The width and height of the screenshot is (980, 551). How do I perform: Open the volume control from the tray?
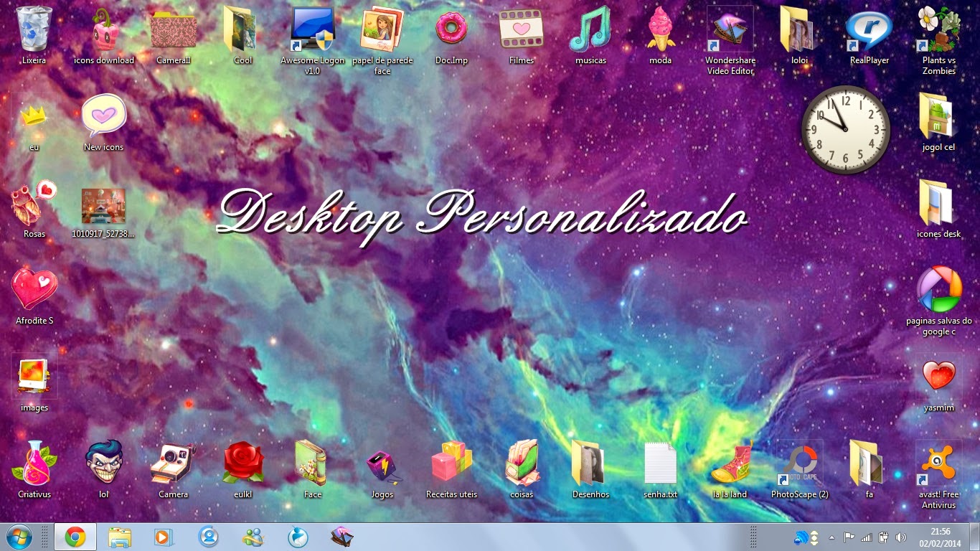click(x=901, y=536)
